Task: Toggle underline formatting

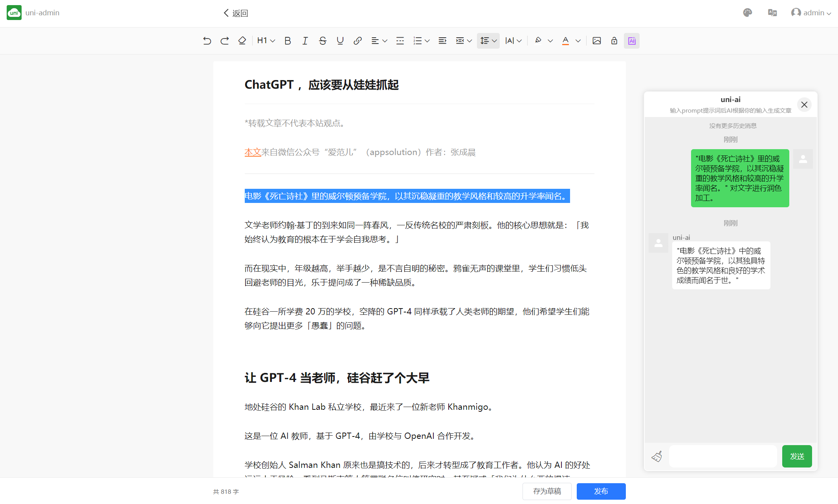Action: tap(340, 41)
